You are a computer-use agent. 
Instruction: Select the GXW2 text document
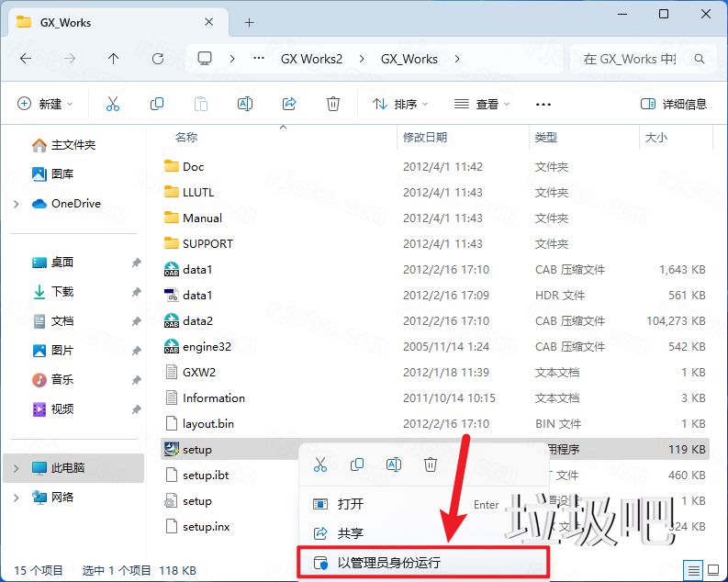tap(190, 372)
